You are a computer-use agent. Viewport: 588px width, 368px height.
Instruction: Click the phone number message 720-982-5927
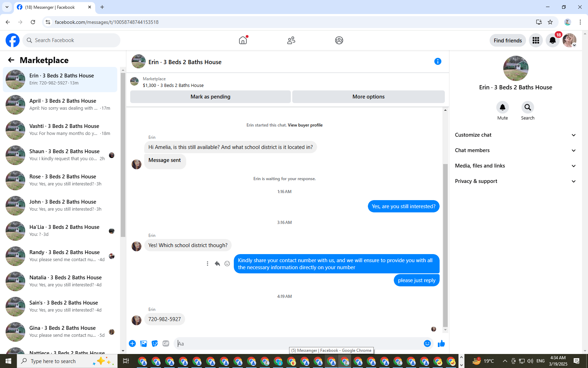[164, 319]
